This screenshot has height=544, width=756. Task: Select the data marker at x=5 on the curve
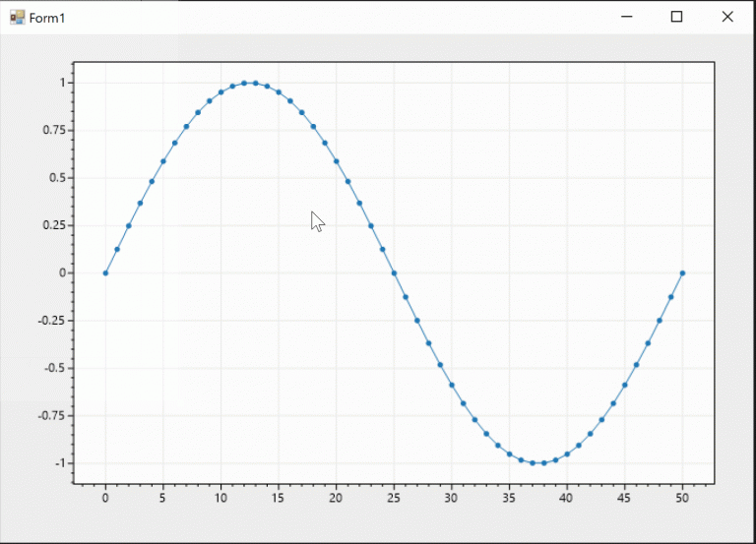(x=163, y=161)
